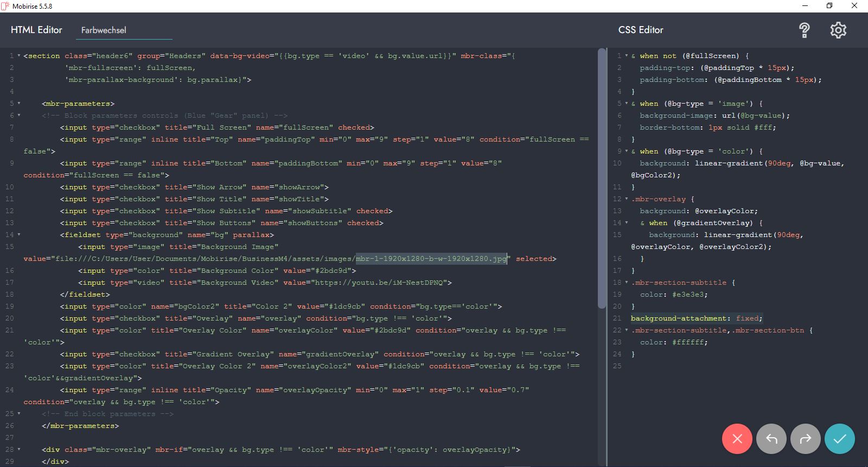
Task: Click the Farbwechsel block name field
Action: [x=124, y=30]
